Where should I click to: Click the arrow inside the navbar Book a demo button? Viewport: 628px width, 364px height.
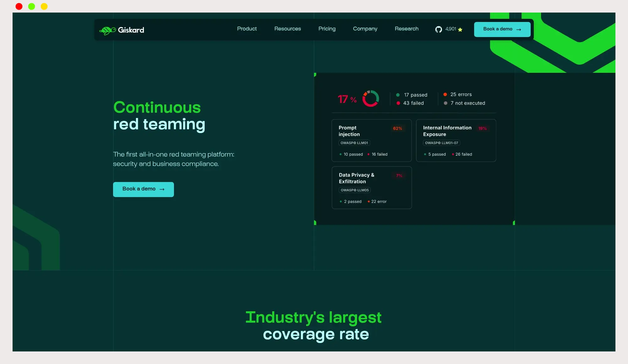pyautogui.click(x=519, y=29)
